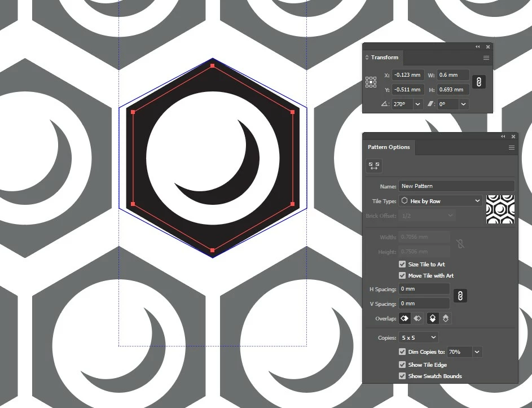Toggle the H and V spacing link icon

[460, 296]
